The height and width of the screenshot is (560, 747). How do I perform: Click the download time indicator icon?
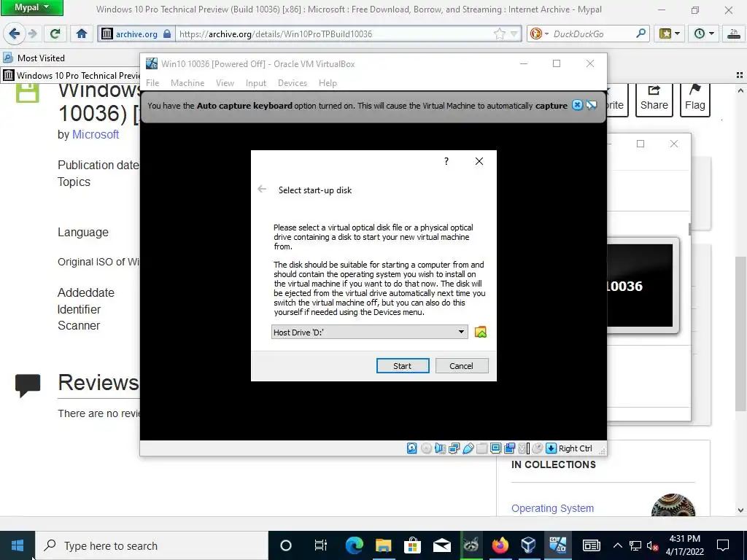click(734, 34)
